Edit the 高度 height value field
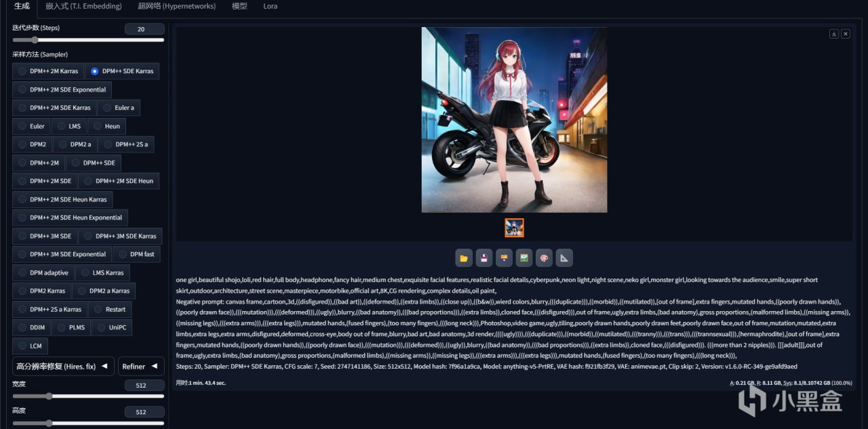The image size is (868, 429). (x=144, y=411)
